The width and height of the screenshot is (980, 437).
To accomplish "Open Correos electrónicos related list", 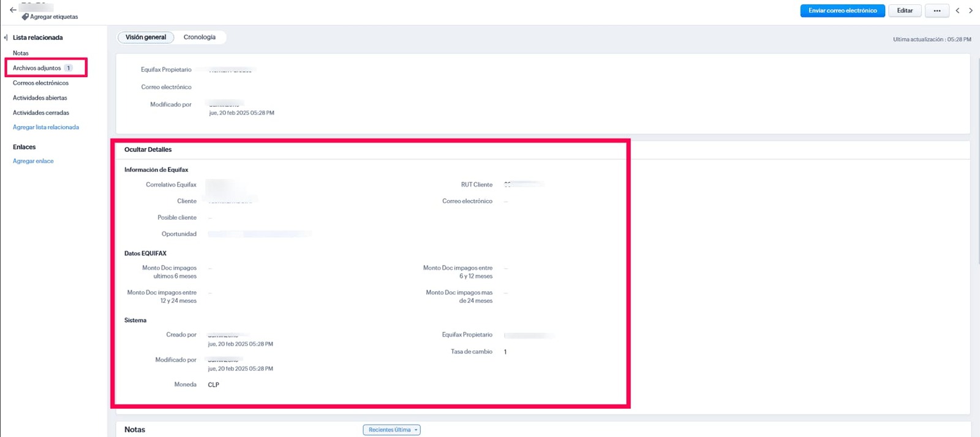I will (40, 83).
